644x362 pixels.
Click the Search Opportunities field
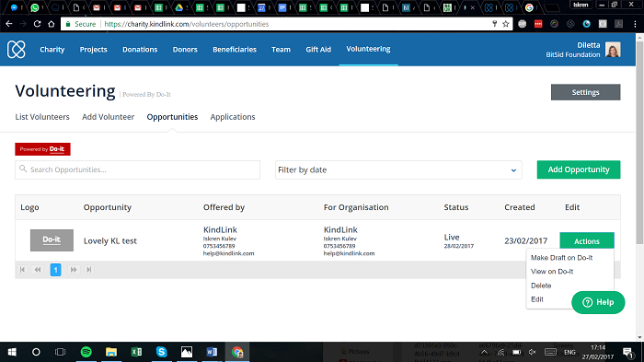click(138, 169)
